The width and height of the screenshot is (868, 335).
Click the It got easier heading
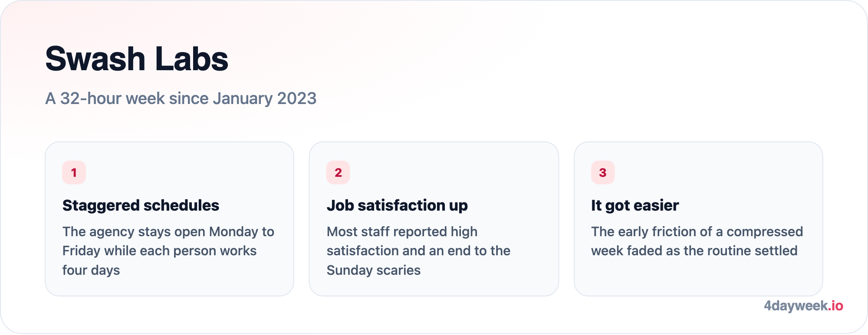(635, 205)
